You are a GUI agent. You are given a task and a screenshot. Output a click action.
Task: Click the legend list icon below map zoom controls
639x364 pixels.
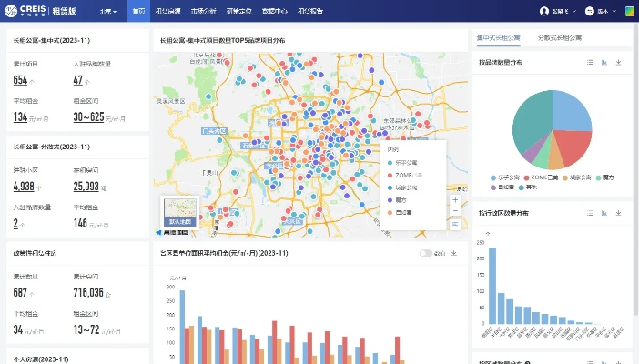point(455,225)
